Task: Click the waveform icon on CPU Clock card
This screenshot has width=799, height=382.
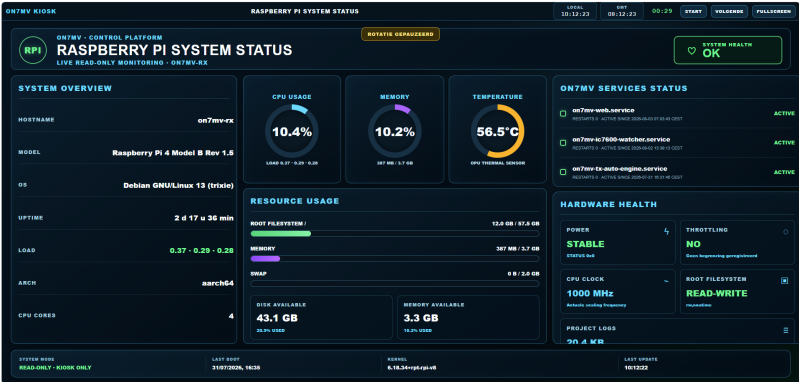Action: click(666, 281)
